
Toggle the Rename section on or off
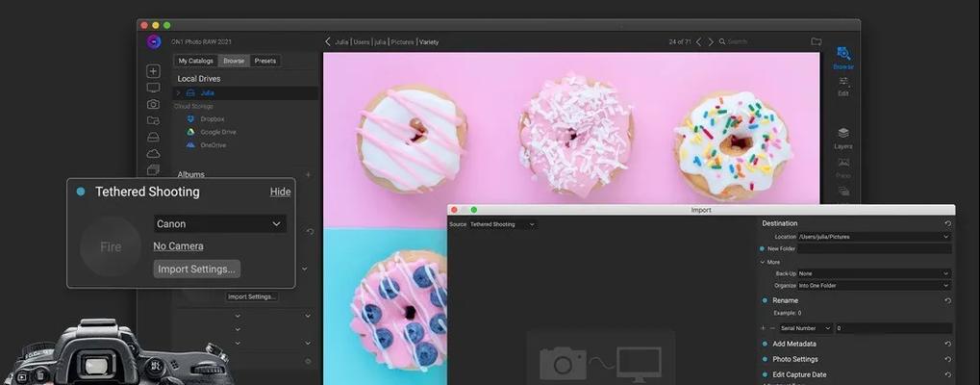click(765, 300)
